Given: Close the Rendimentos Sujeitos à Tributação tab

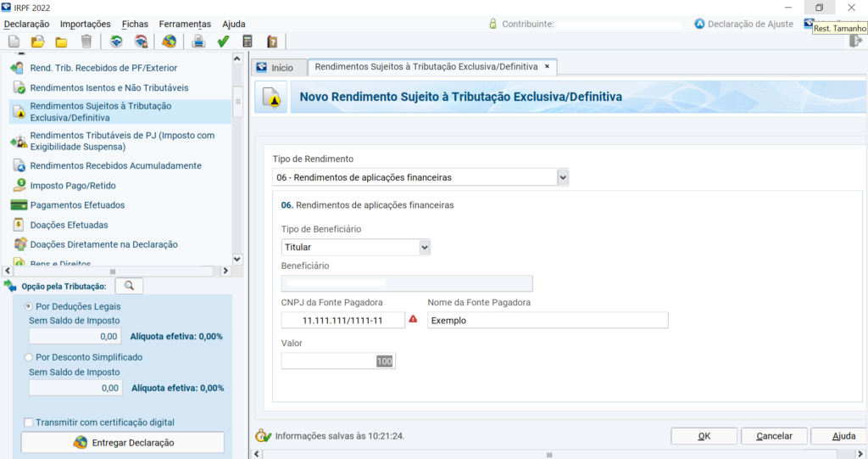Looking at the screenshot, I should click(x=547, y=66).
